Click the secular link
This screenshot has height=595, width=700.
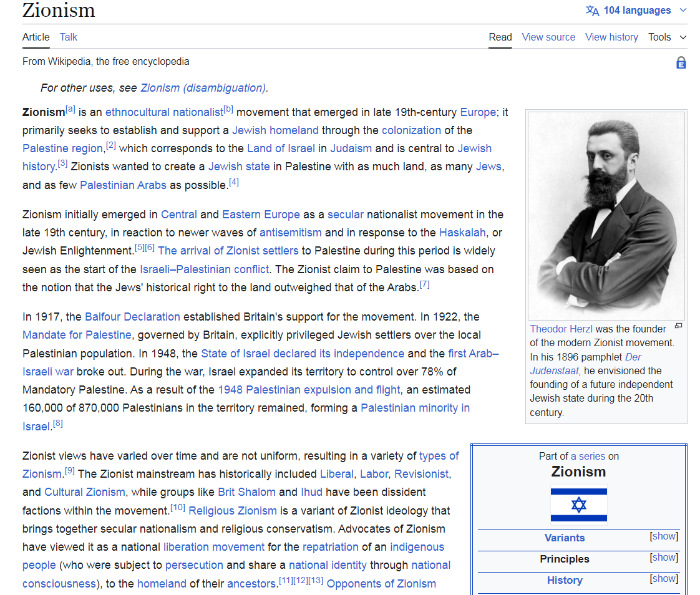[x=346, y=215]
